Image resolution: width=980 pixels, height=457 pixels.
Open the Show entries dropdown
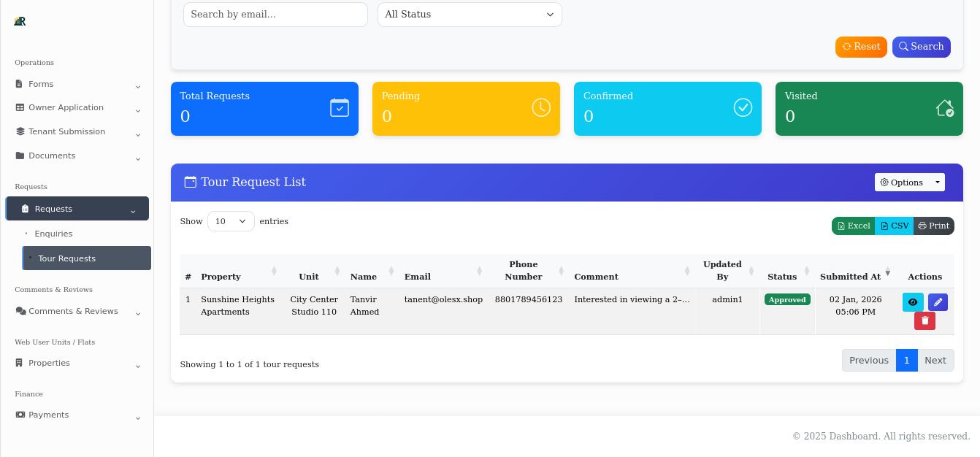tap(231, 220)
